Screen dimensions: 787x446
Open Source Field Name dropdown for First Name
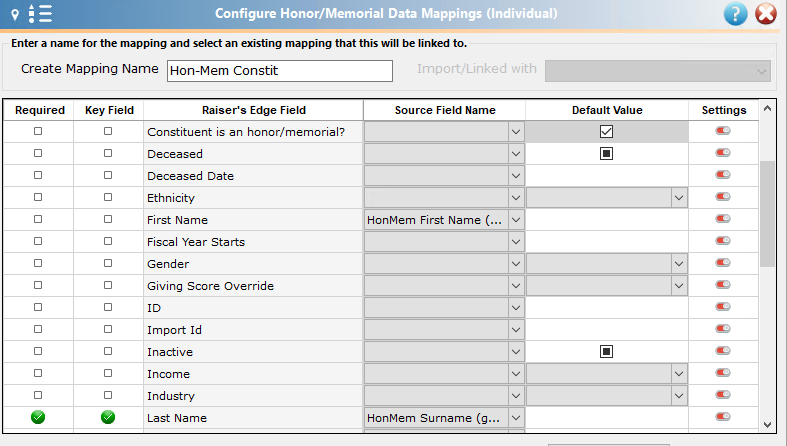tap(515, 220)
